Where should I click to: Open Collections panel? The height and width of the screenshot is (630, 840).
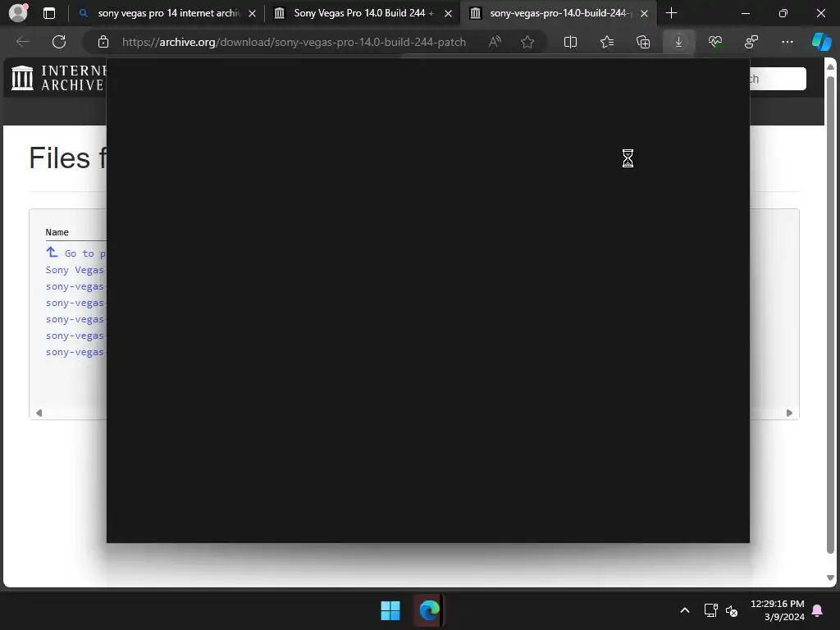[643, 42]
